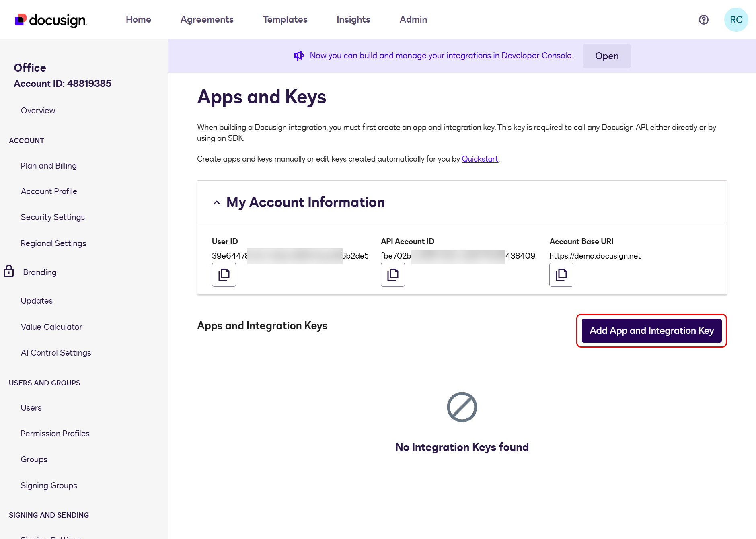Open Value Calculator page
This screenshot has width=756, height=539.
(x=51, y=327)
